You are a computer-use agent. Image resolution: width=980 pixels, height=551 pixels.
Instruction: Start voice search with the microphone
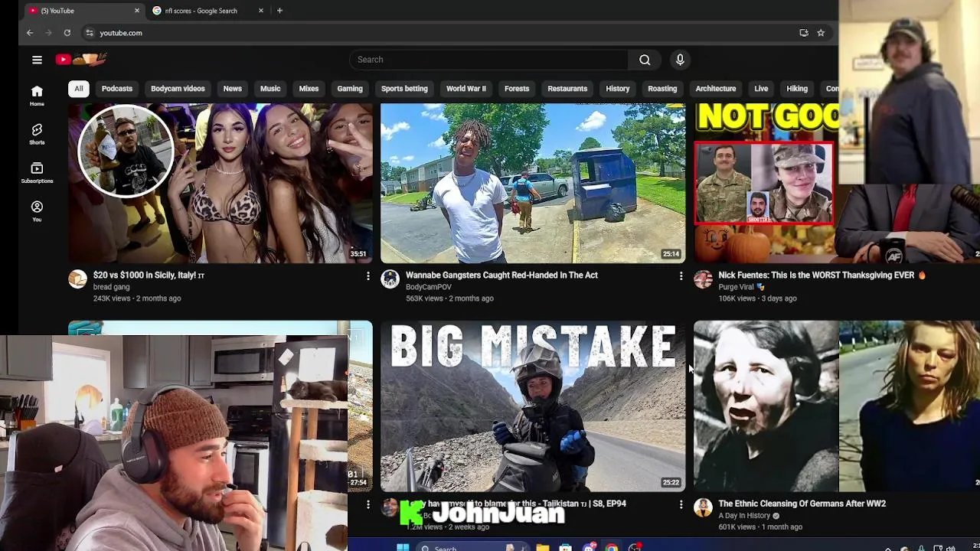point(680,60)
